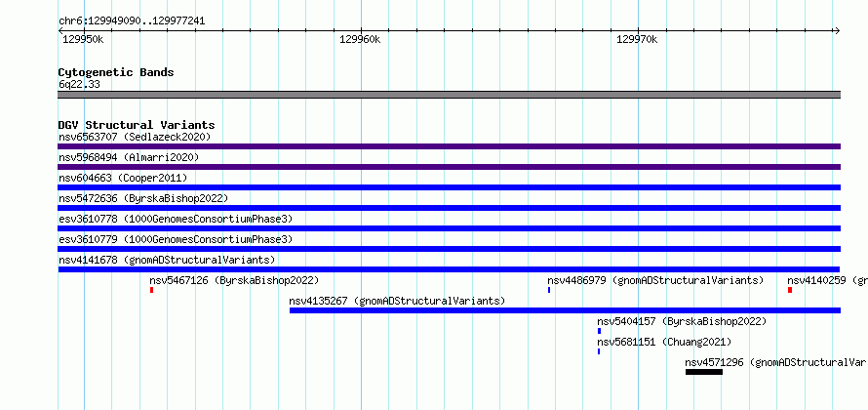Click the black bar under nsv4571296
868x410 pixels.
tap(704, 372)
